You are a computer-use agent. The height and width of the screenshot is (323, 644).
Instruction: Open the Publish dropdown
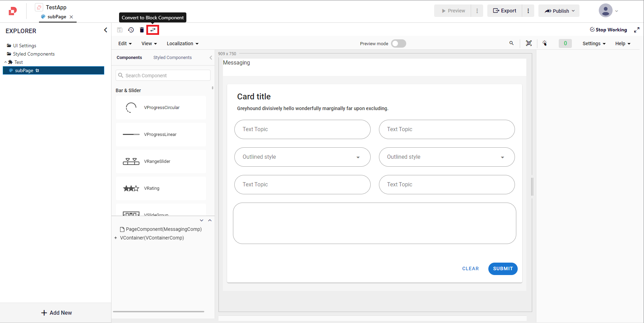pyautogui.click(x=559, y=11)
